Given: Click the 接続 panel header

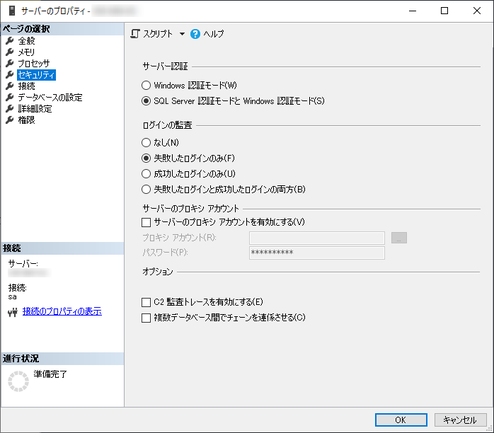Looking at the screenshot, I should [x=63, y=248].
